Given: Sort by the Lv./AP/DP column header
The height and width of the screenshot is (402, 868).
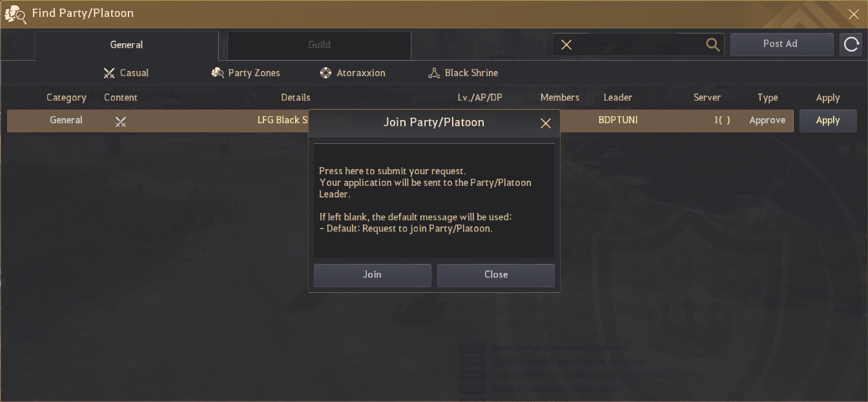Looking at the screenshot, I should [x=479, y=98].
